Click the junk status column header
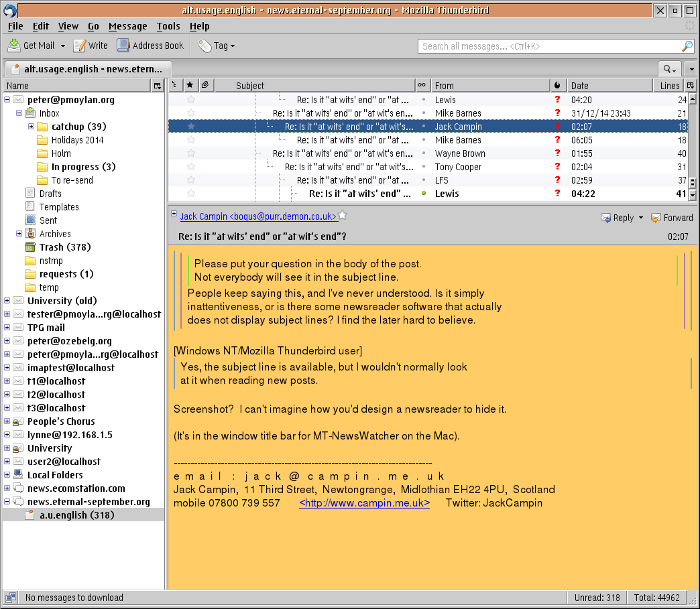 click(x=557, y=85)
